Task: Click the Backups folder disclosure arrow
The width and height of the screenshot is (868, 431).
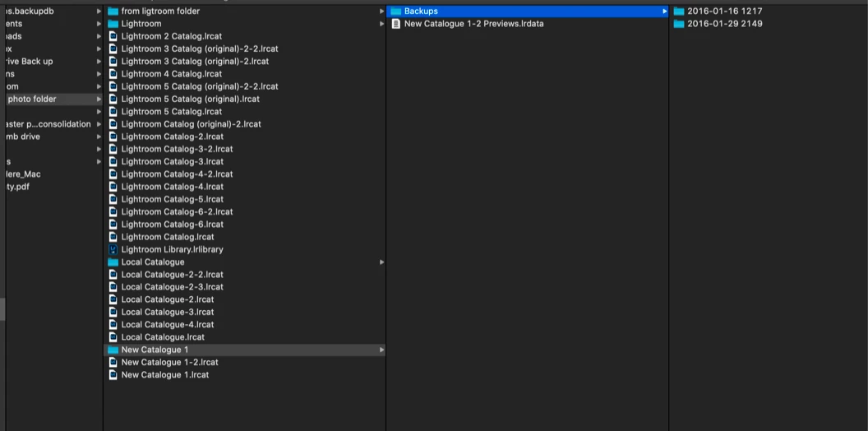Action: 664,11
